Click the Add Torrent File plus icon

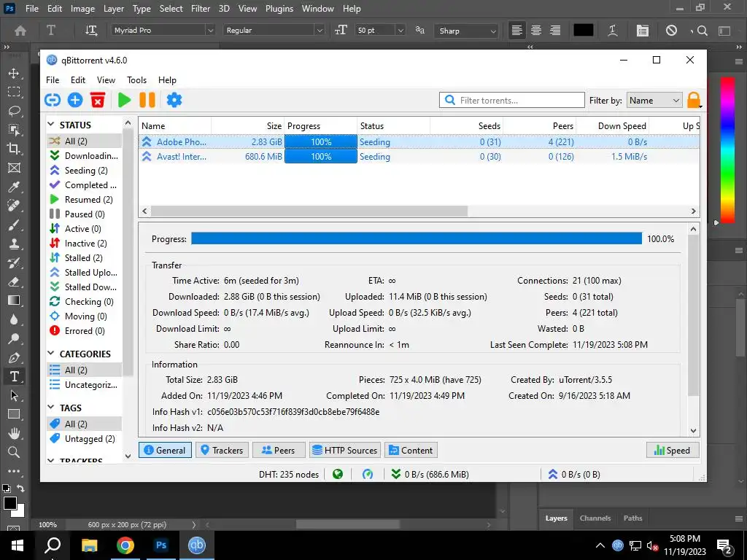75,100
